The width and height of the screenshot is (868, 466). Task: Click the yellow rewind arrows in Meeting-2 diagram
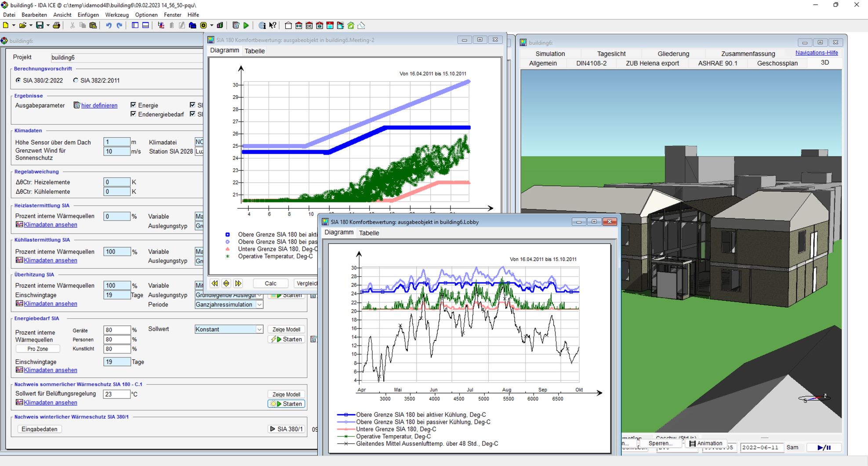tap(214, 283)
